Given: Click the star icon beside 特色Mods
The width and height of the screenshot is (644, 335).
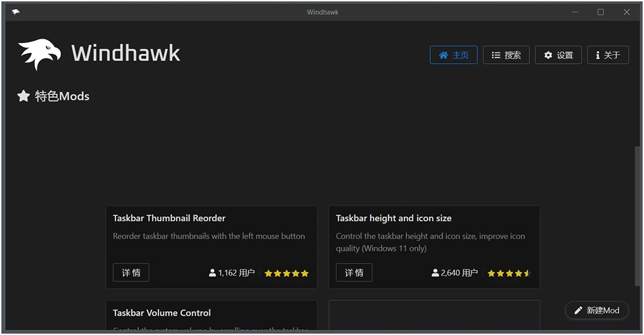Looking at the screenshot, I should (x=23, y=96).
